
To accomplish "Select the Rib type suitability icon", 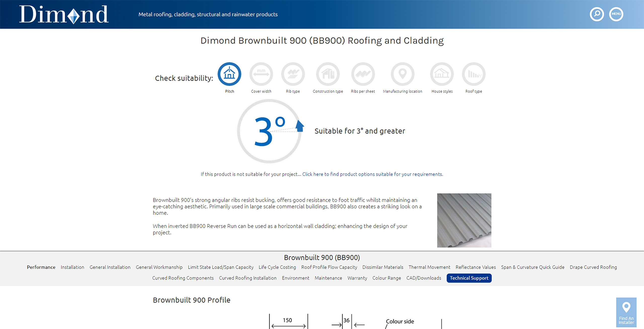I will (293, 74).
